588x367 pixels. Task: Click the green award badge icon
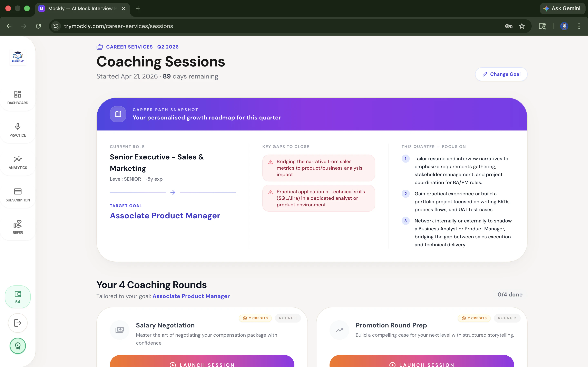[18, 346]
